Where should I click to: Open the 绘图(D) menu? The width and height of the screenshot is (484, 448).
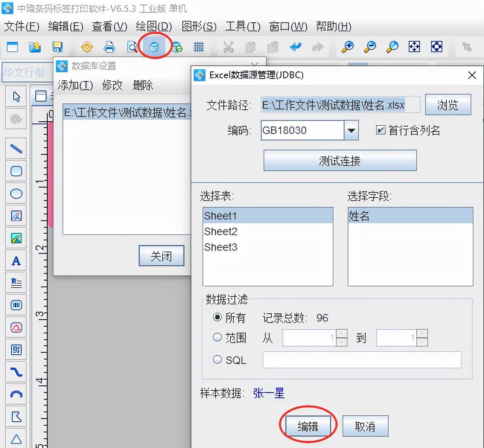(154, 26)
